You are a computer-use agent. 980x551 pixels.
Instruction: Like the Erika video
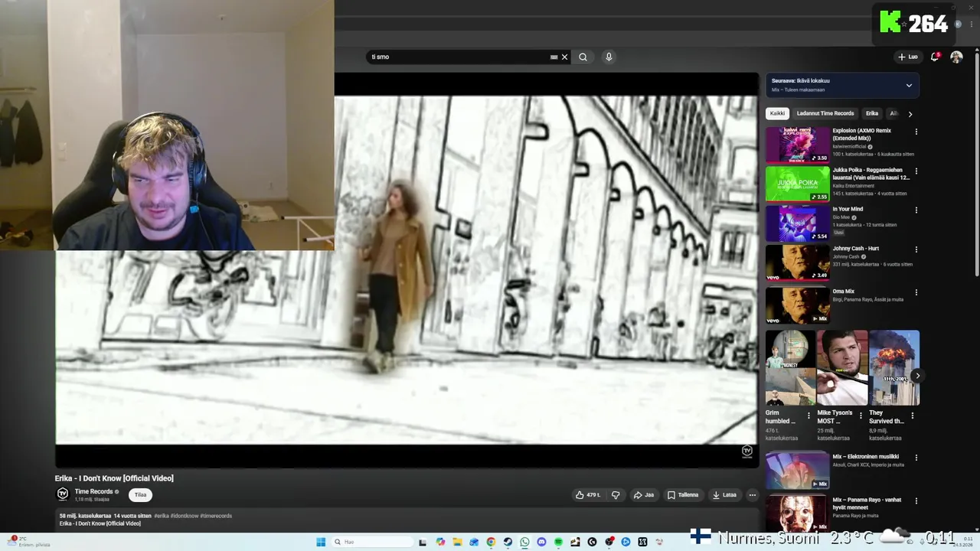point(588,495)
